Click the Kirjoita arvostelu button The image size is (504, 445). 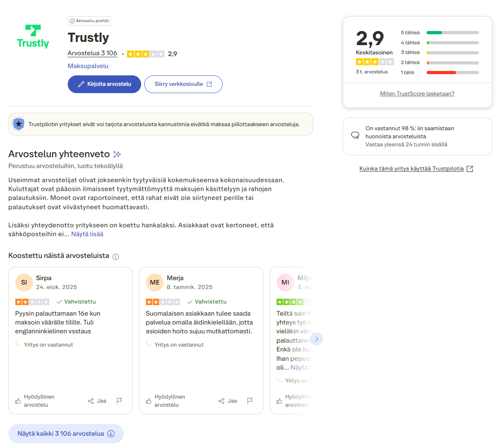[x=104, y=84]
